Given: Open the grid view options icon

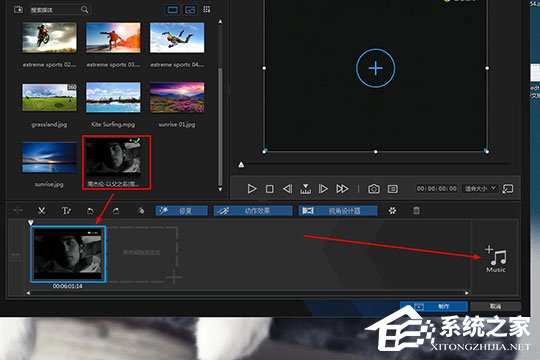Looking at the screenshot, I should point(207,9).
